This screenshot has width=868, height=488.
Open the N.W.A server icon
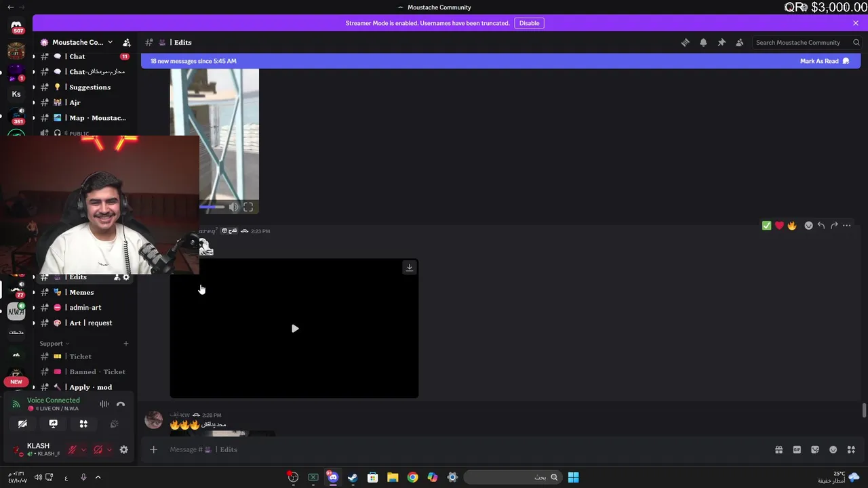pos(16,312)
